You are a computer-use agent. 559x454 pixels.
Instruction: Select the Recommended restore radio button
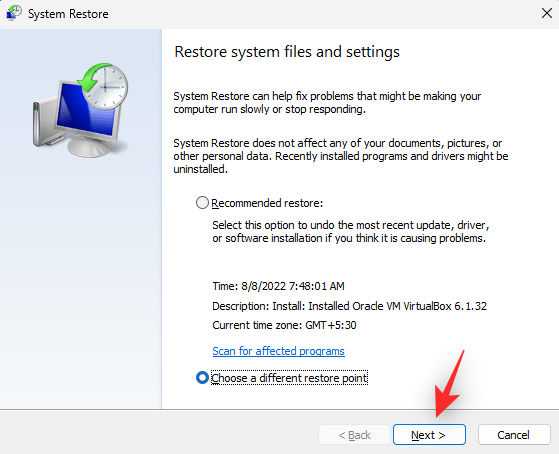point(202,203)
